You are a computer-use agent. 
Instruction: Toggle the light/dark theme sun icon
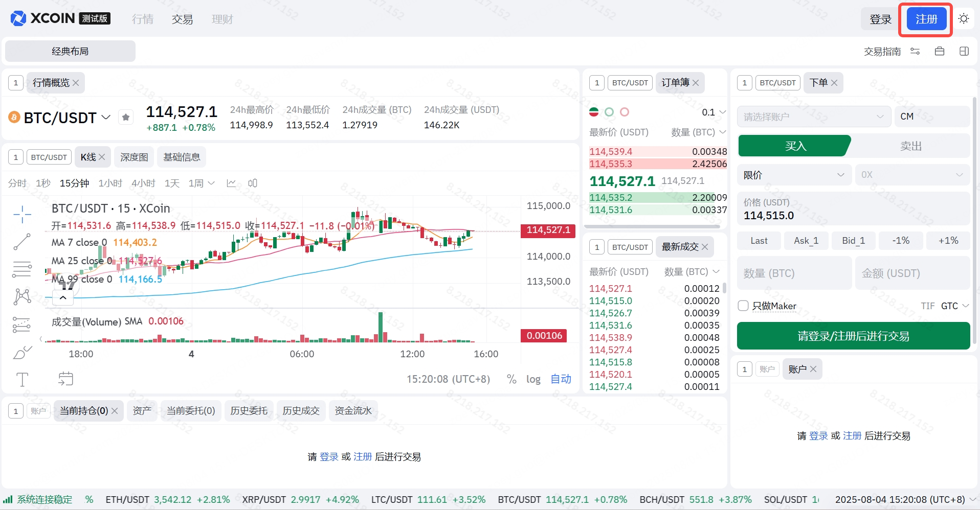point(964,19)
